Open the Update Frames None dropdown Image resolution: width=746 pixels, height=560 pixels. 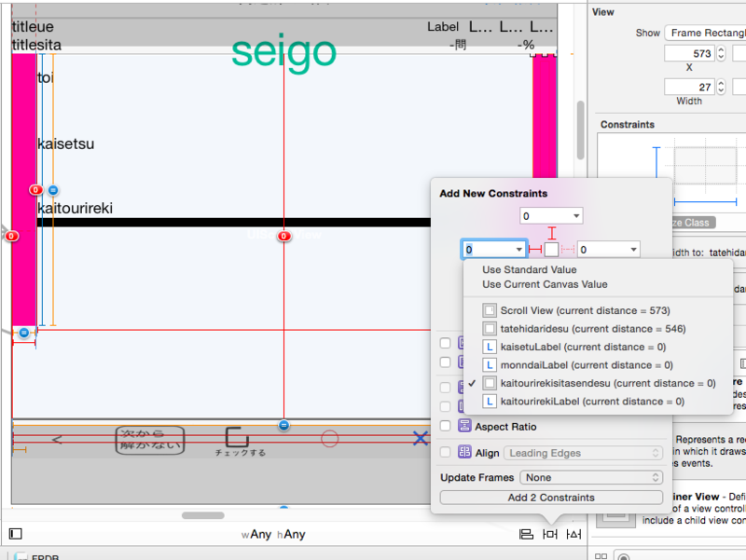tap(591, 477)
